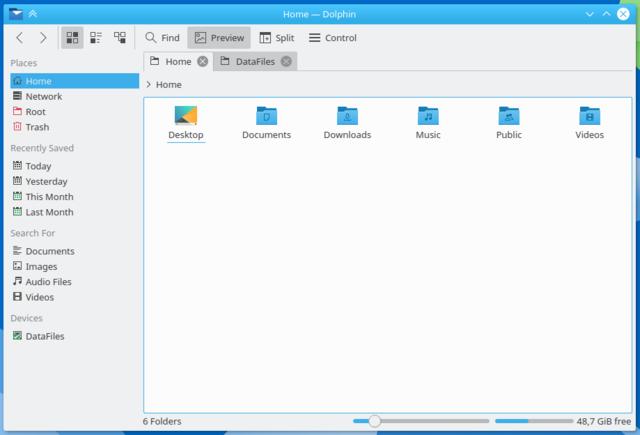Click the Search For section header
This screenshot has width=640, height=435.
click(33, 233)
